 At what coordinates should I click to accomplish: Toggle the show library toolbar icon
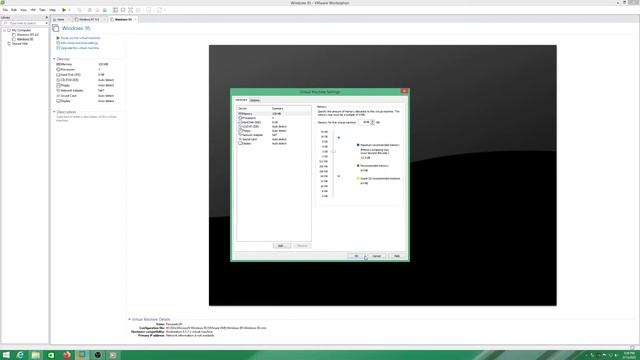click(x=116, y=10)
